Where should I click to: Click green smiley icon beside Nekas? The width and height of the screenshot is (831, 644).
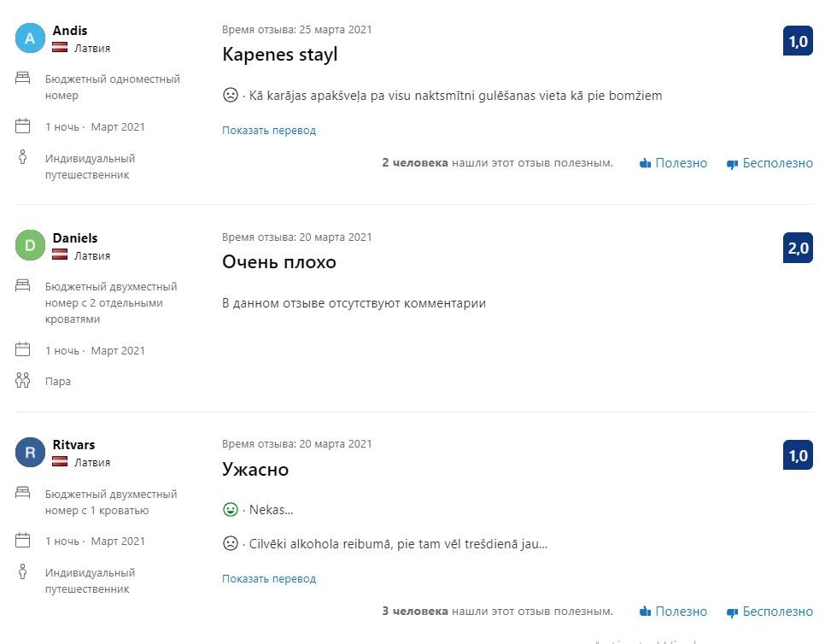[230, 509]
